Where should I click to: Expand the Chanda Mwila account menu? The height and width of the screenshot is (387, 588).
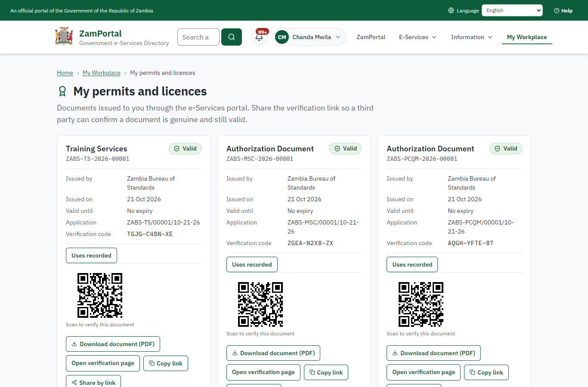coord(309,37)
